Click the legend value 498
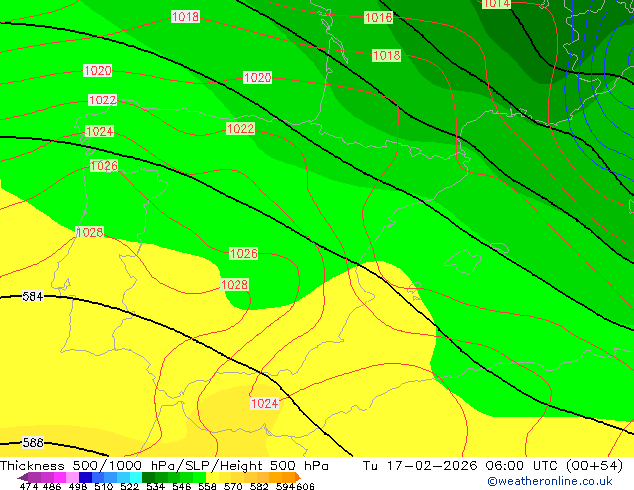Screen dimensions: 634x490 click(78, 486)
